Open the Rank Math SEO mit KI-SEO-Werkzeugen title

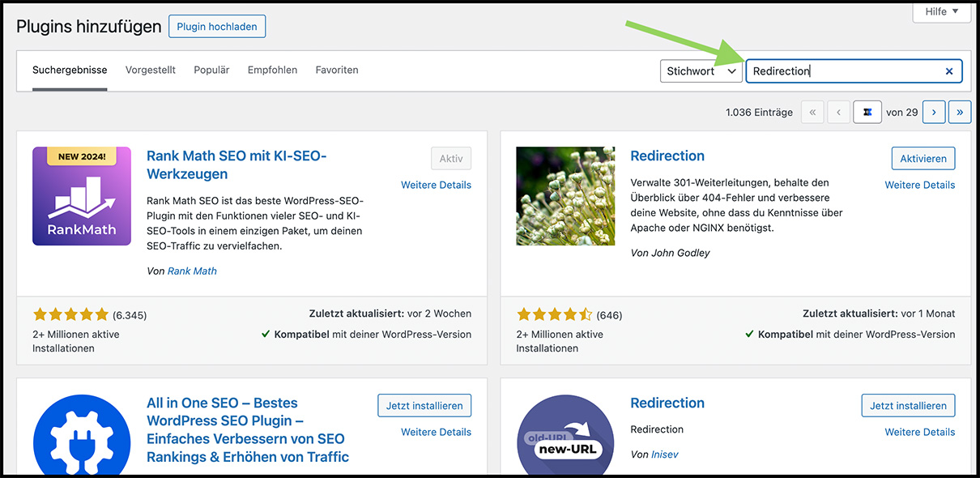pyautogui.click(x=236, y=165)
